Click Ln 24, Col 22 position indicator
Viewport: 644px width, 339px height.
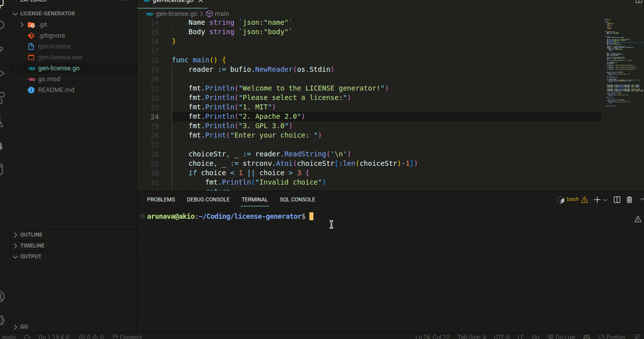click(432, 337)
